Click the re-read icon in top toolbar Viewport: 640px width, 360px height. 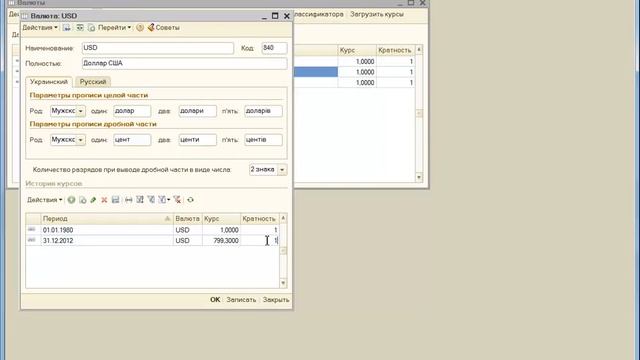click(x=80, y=28)
